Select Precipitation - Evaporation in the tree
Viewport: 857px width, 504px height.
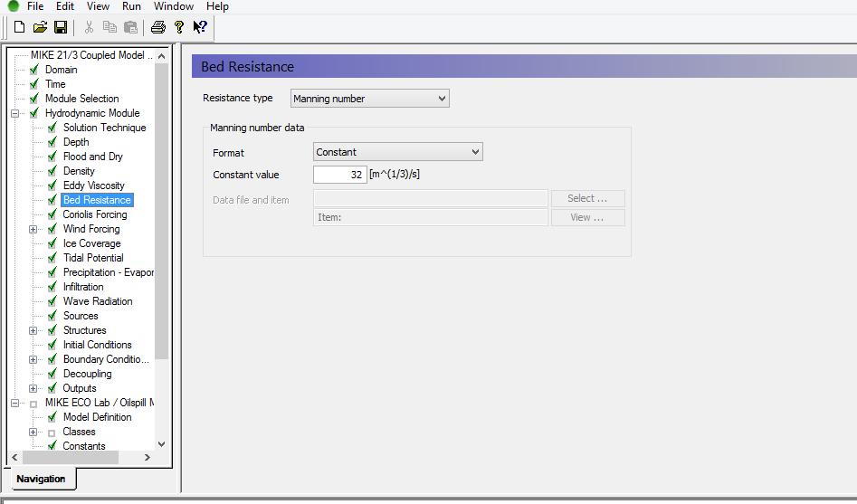click(109, 272)
